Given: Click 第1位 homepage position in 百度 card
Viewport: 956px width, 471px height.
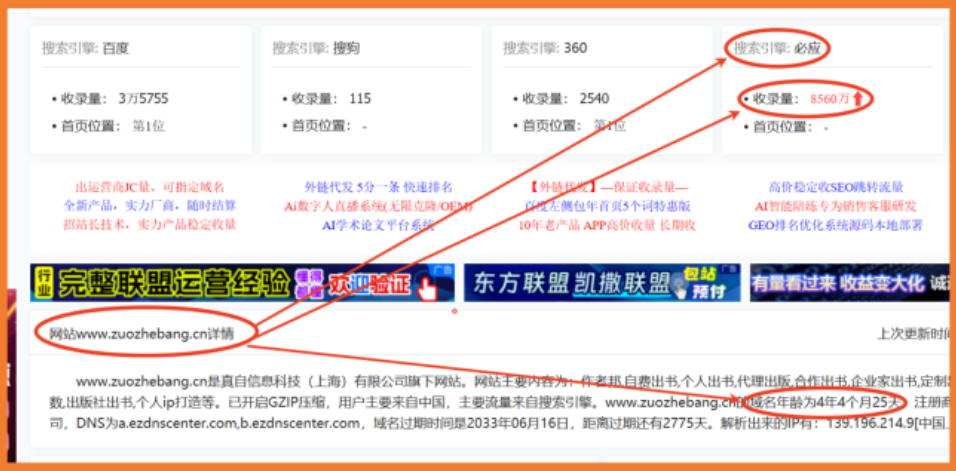Looking at the screenshot, I should 149,127.
